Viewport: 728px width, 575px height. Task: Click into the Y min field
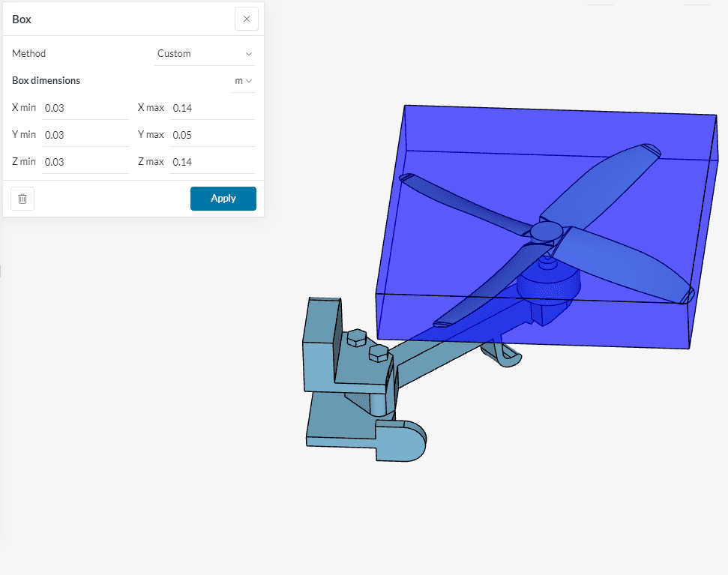pyautogui.click(x=85, y=135)
